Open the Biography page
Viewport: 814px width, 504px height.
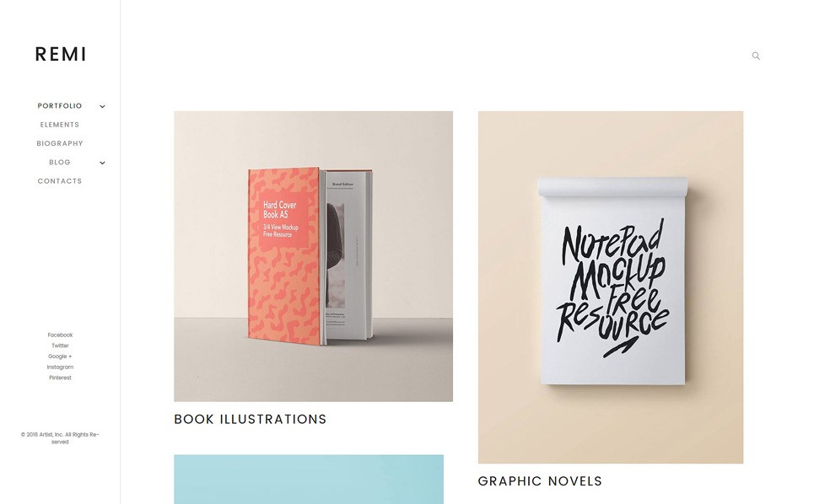pos(60,143)
